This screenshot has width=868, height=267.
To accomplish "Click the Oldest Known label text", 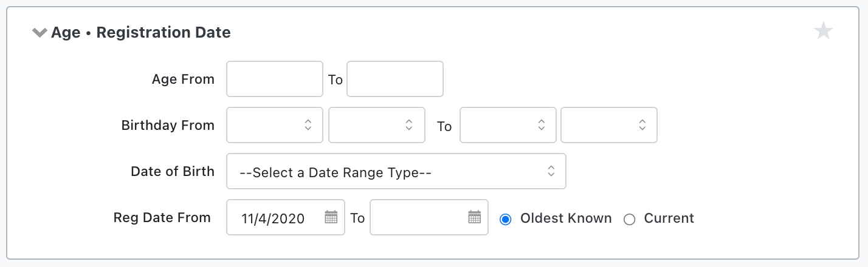I will point(566,218).
